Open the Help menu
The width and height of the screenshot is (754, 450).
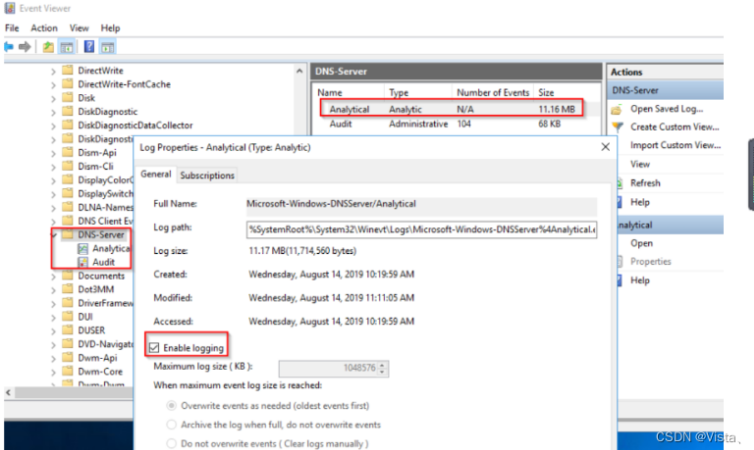click(x=110, y=28)
